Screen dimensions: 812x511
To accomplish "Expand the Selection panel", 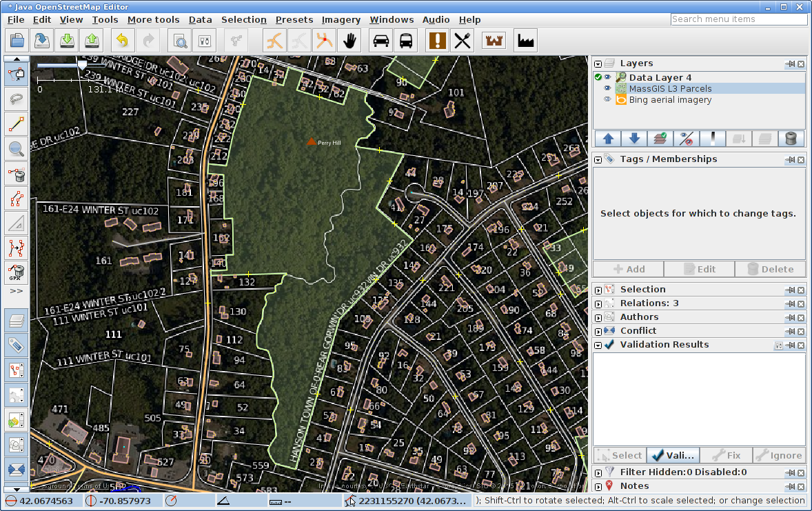I will click(598, 290).
